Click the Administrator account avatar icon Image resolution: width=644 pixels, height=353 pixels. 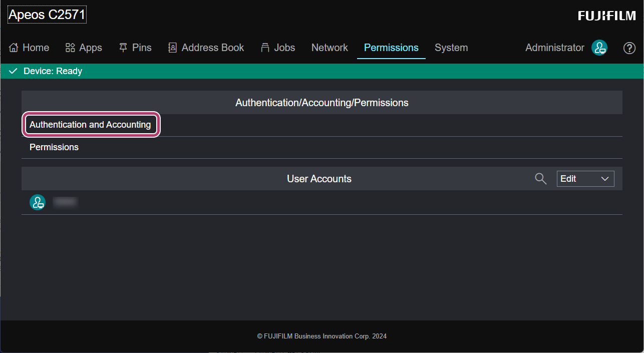pos(599,48)
